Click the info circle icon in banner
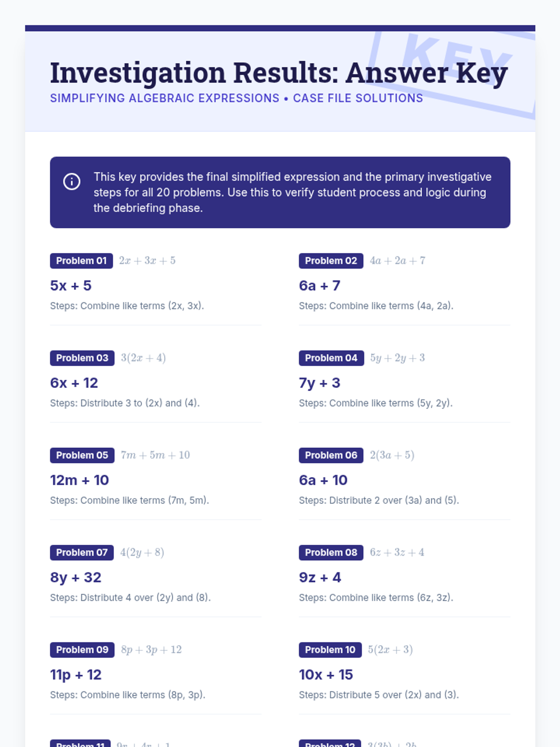Screen dimensions: 560x747 [71, 182]
